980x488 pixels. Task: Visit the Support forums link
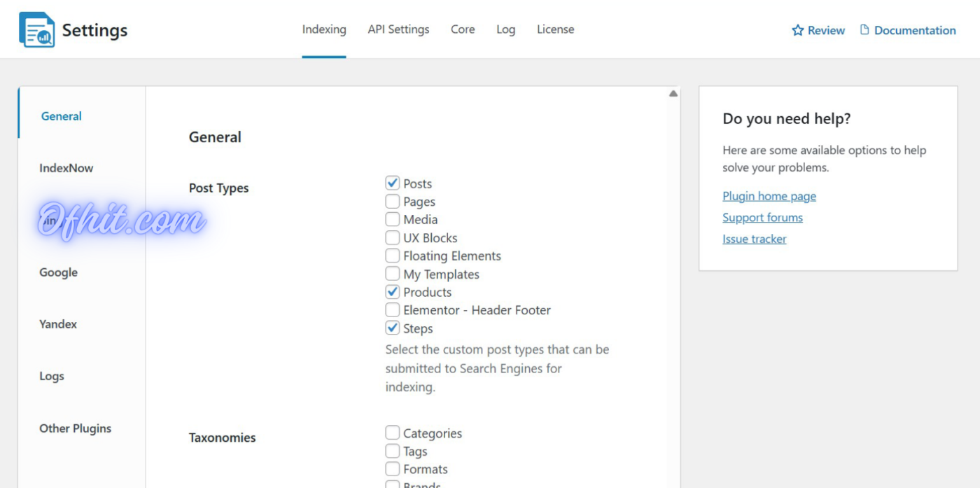coord(762,218)
